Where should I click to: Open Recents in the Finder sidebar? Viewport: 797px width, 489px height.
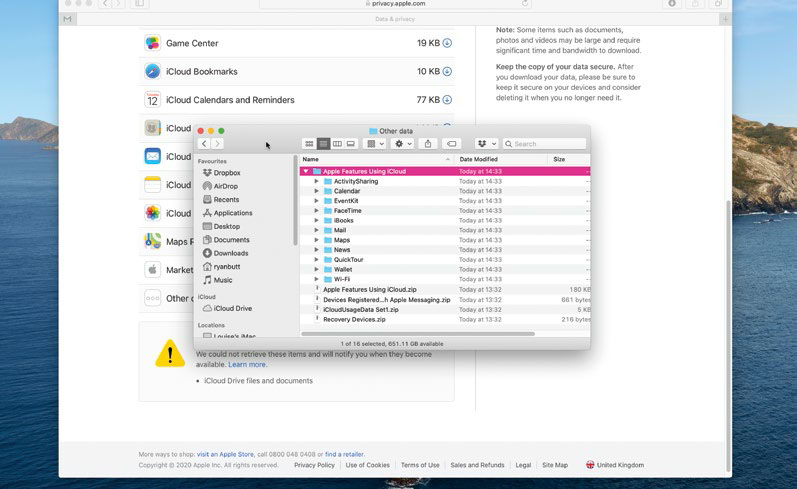[x=226, y=200]
